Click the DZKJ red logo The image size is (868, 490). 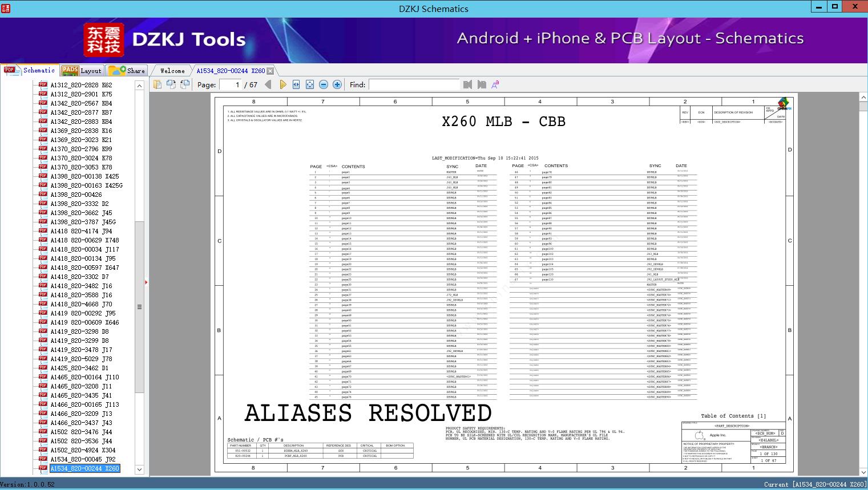point(104,40)
